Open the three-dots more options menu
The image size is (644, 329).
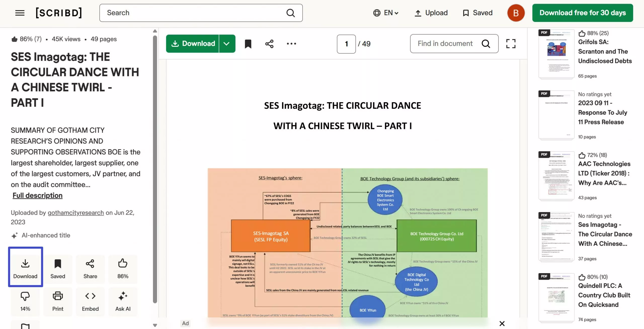pyautogui.click(x=291, y=44)
